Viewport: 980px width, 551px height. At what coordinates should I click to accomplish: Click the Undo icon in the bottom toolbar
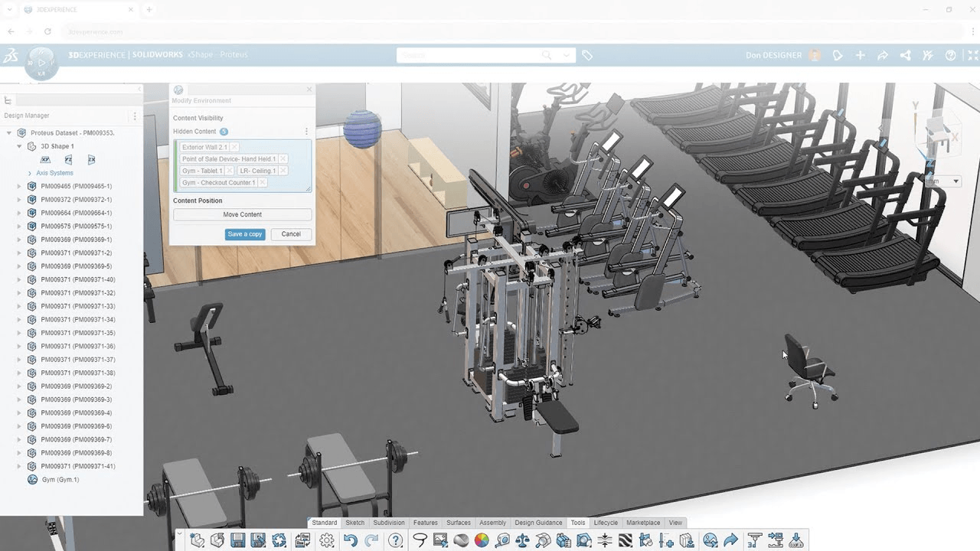tap(350, 540)
